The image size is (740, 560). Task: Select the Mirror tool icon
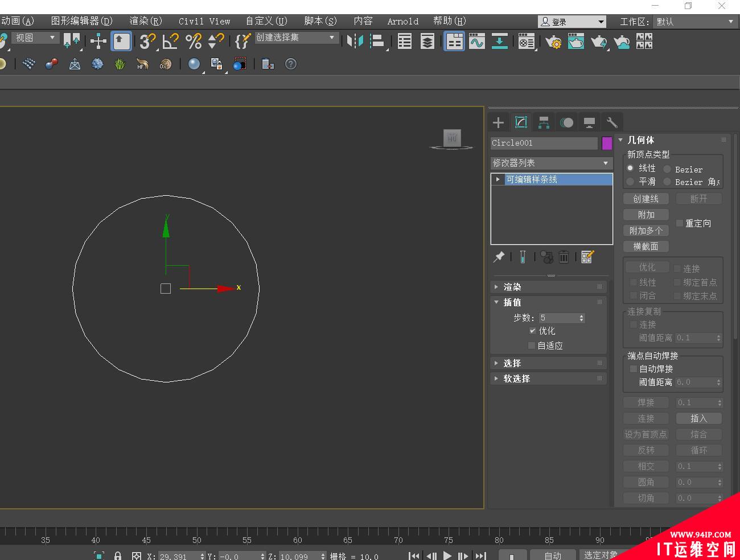click(x=355, y=41)
